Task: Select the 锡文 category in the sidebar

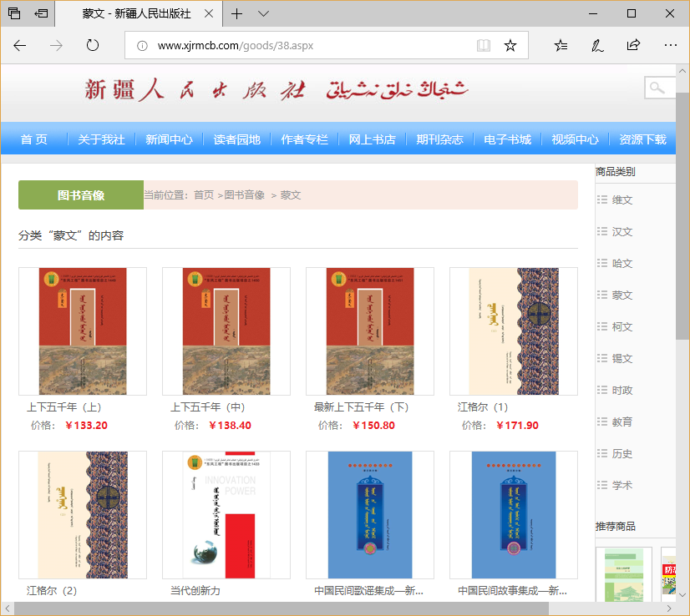Action: point(622,358)
